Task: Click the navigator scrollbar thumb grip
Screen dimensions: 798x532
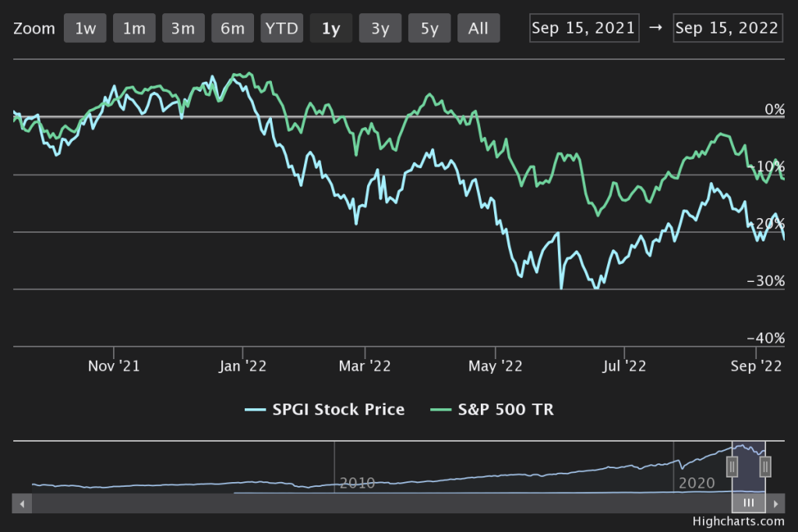Action: pos(748,503)
